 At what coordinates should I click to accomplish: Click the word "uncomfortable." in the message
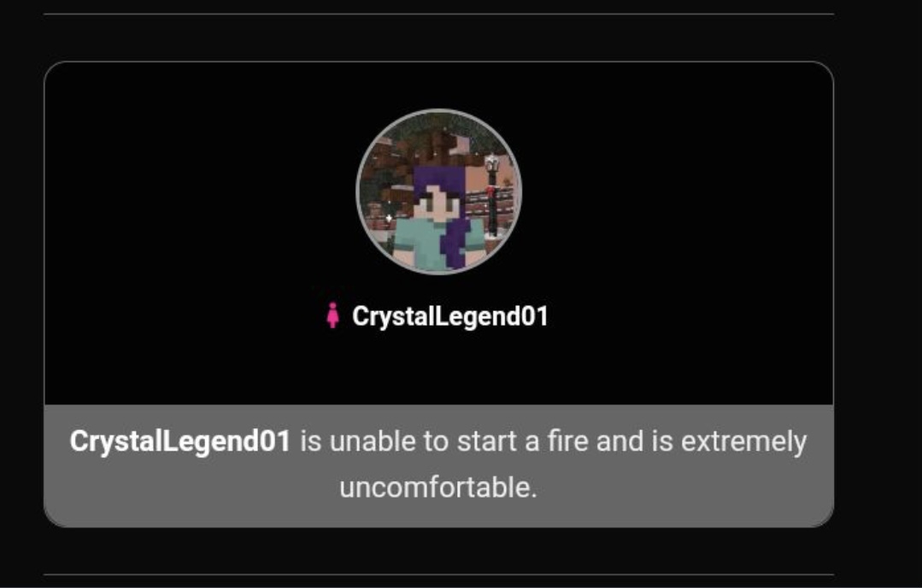[x=438, y=487]
